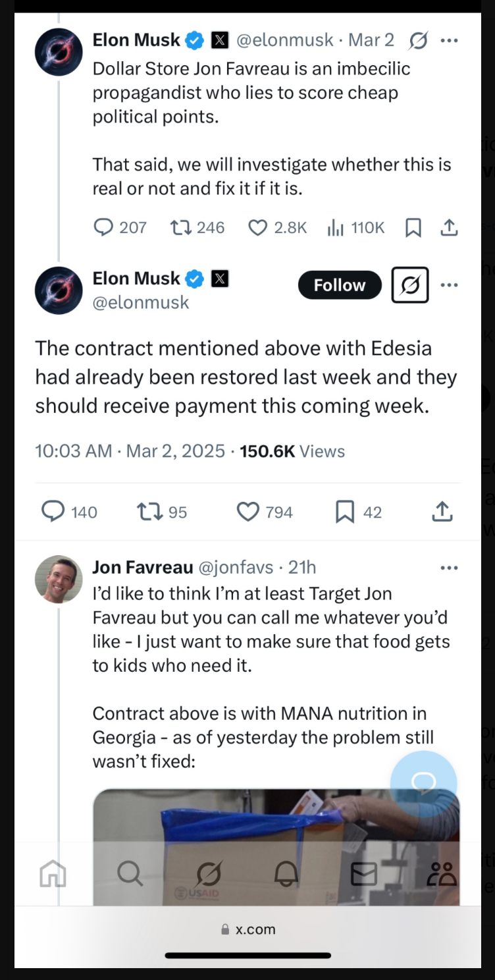Screen dimensions: 495x980
Task: Like the main post with 794 likes
Action: pos(265,512)
